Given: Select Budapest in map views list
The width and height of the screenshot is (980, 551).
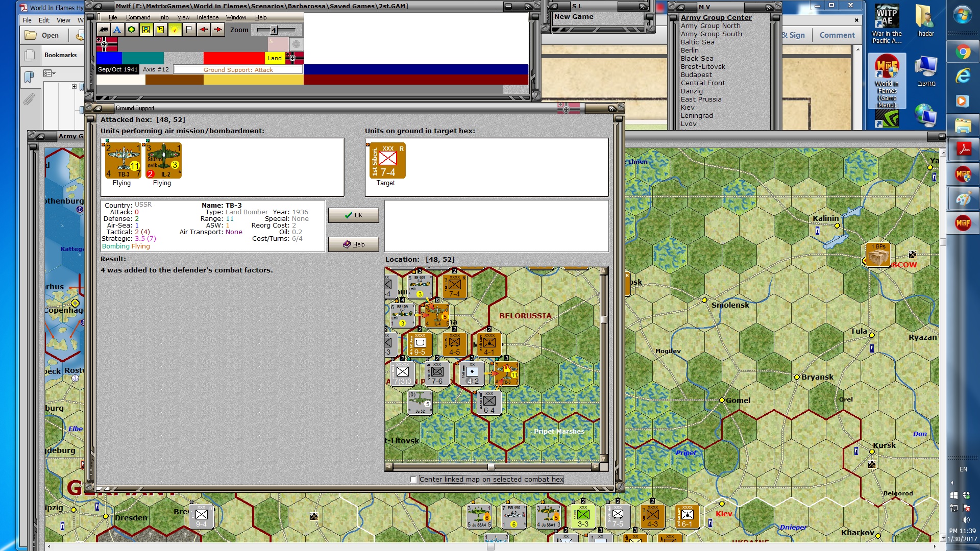Looking at the screenshot, I should click(x=696, y=75).
